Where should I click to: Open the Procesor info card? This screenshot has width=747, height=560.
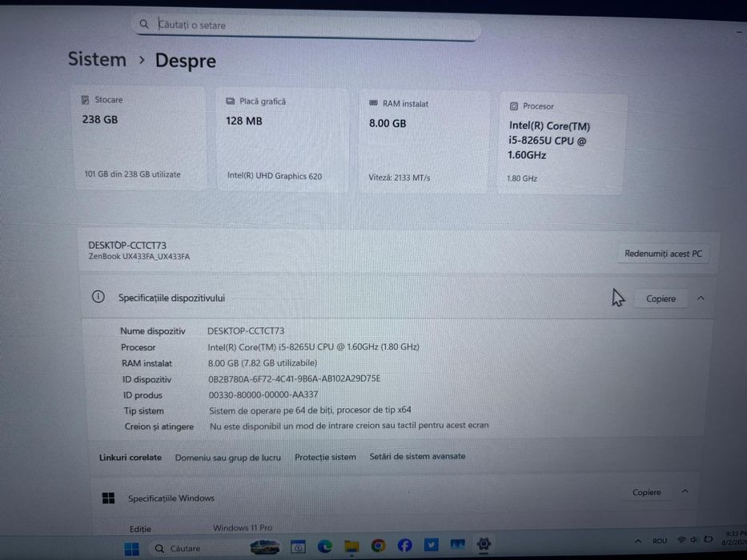561,144
